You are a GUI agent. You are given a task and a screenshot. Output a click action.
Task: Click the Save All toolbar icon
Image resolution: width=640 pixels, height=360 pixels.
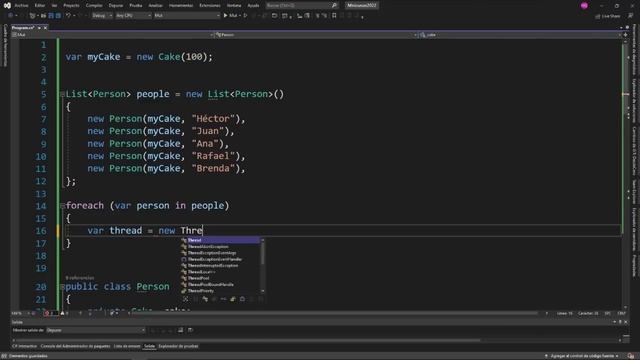[58, 16]
